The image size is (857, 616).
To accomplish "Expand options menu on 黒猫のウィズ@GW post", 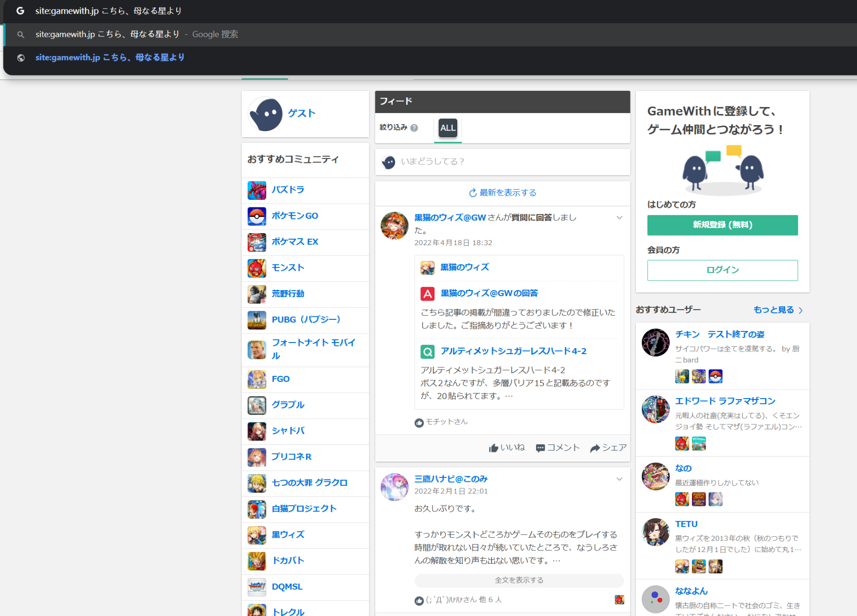I will point(619,218).
